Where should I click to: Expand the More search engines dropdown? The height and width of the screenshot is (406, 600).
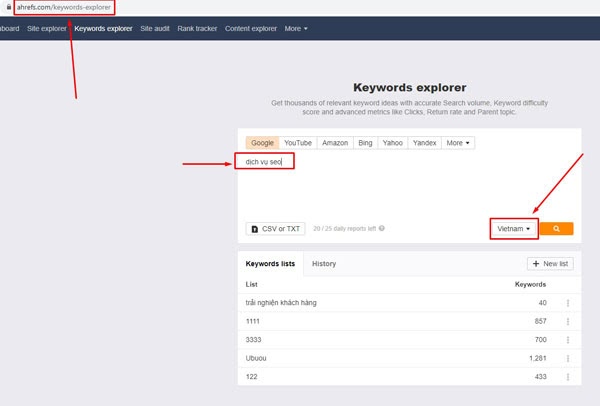[458, 143]
